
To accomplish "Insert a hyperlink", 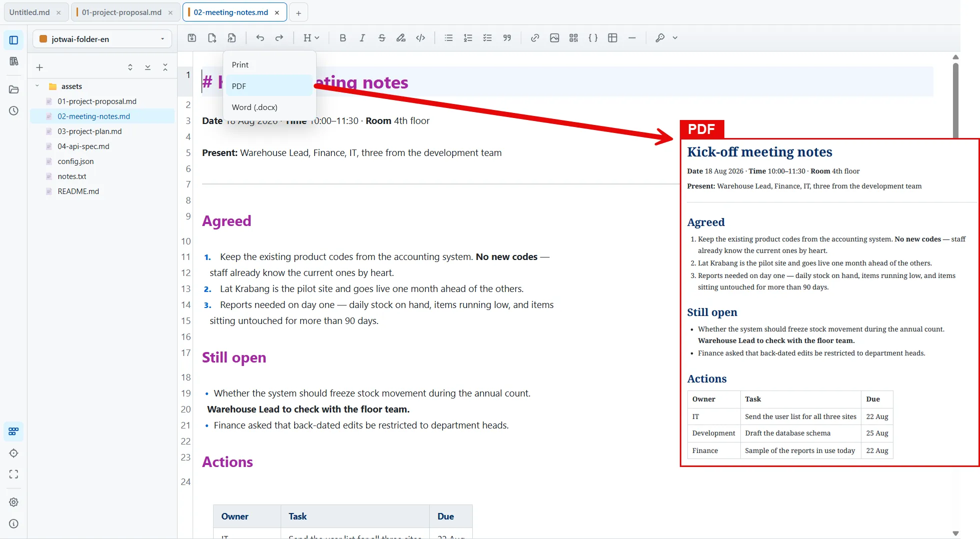I will tap(535, 38).
